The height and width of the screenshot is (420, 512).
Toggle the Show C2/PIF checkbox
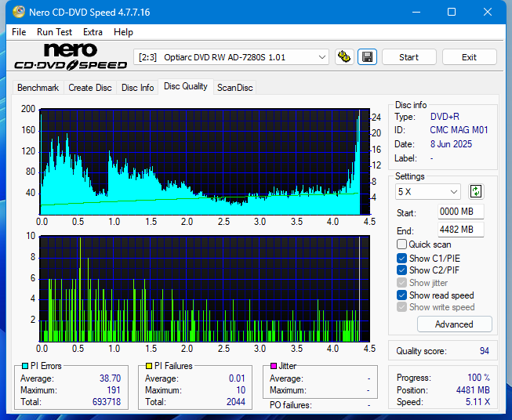pyautogui.click(x=402, y=270)
